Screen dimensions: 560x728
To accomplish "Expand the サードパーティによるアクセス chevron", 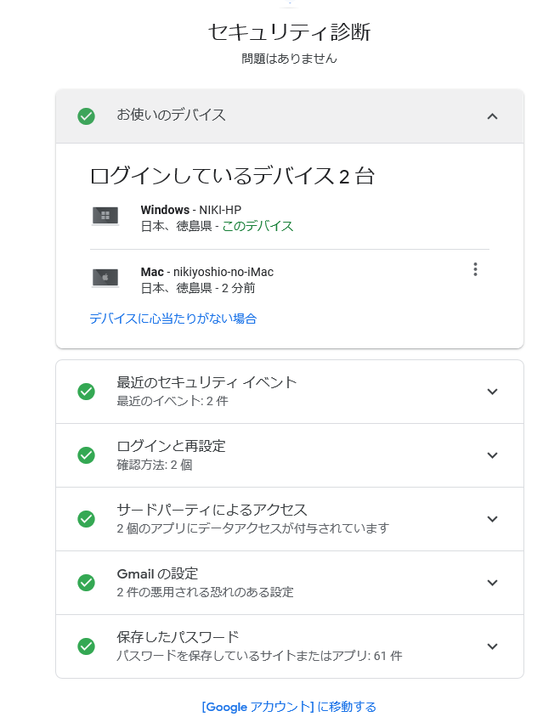I will pyautogui.click(x=492, y=519).
